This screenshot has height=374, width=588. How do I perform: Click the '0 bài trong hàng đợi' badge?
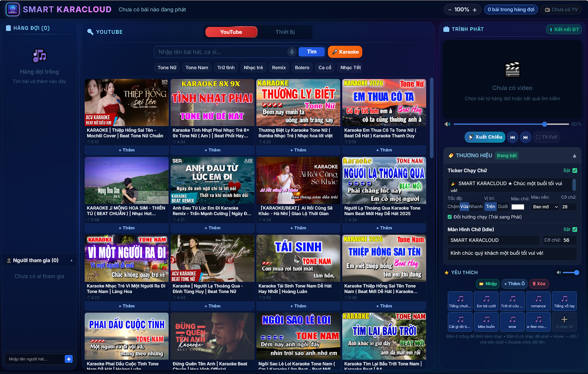coord(511,10)
